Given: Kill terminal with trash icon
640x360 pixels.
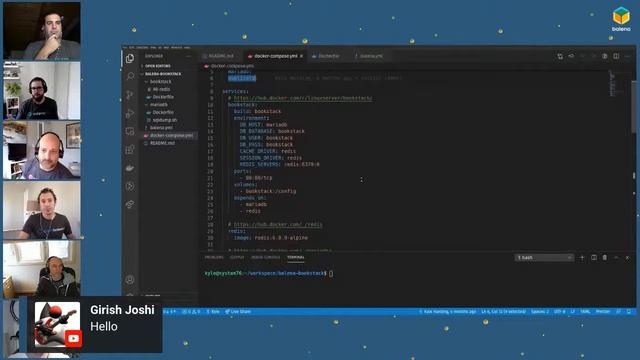Looking at the screenshot, I should coord(605,258).
